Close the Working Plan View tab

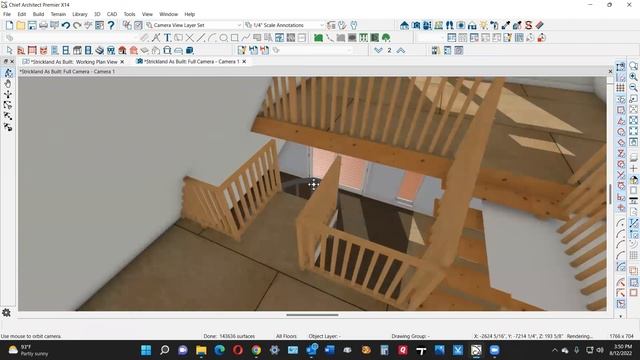122,62
